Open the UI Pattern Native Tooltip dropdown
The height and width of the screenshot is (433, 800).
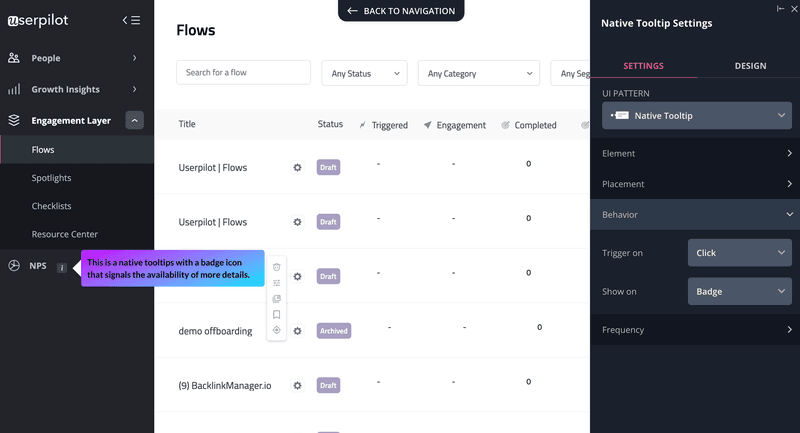tap(697, 116)
